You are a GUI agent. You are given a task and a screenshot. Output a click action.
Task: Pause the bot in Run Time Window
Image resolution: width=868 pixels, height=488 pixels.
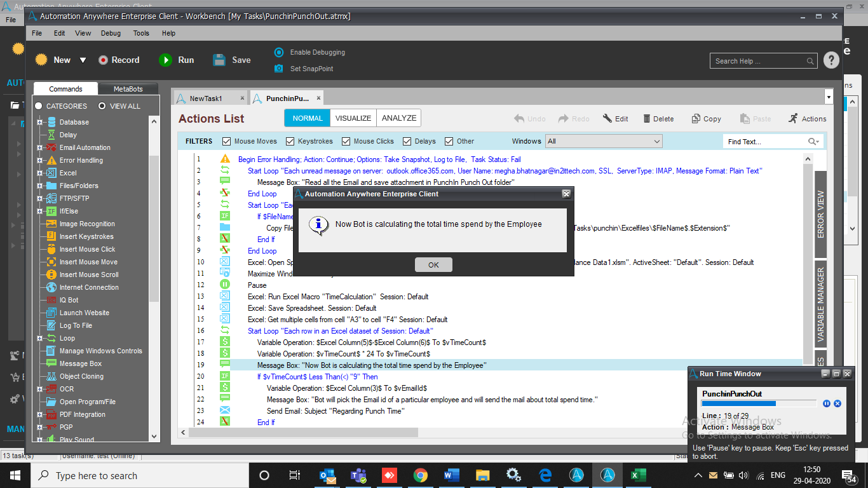pos(827,403)
